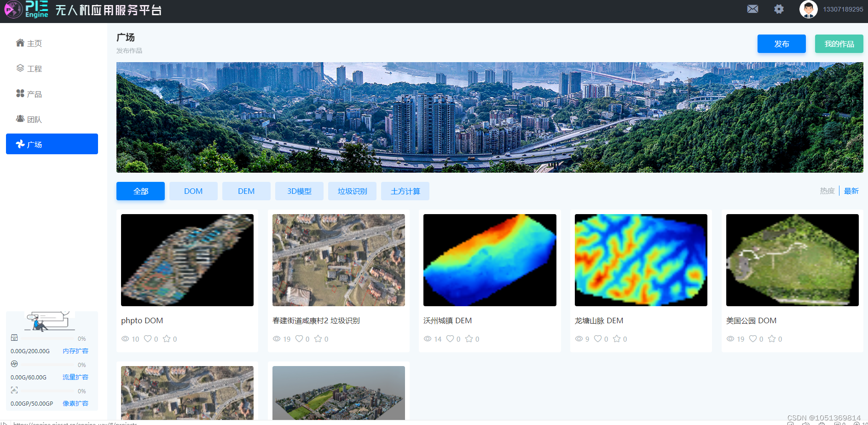Like the 龙塘山脉 DEM card
This screenshot has height=425, width=868.
tap(598, 338)
